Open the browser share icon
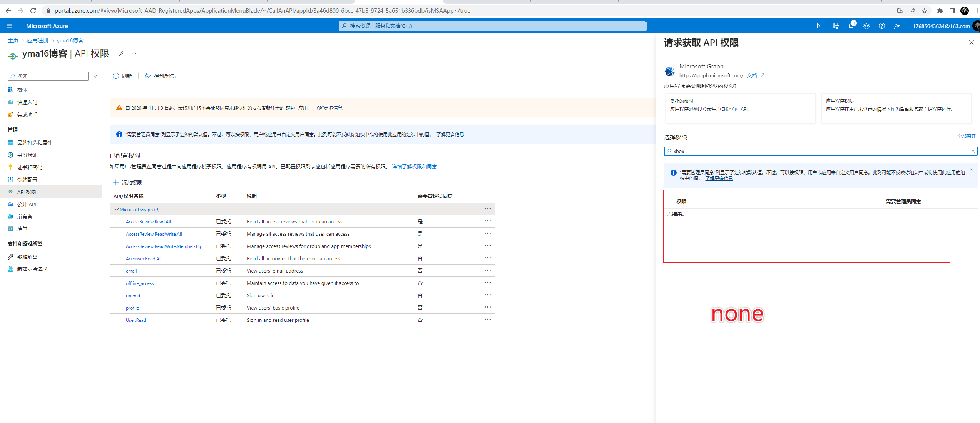980x423 pixels. (912, 11)
